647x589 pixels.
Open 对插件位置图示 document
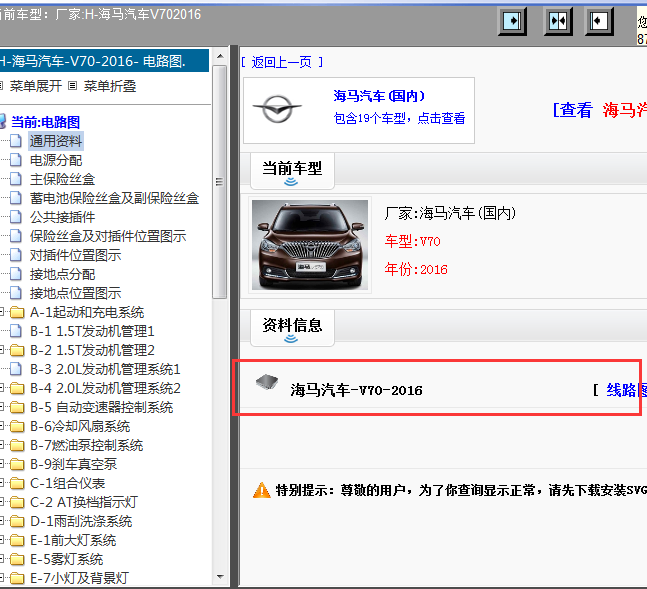pyautogui.click(x=75, y=255)
